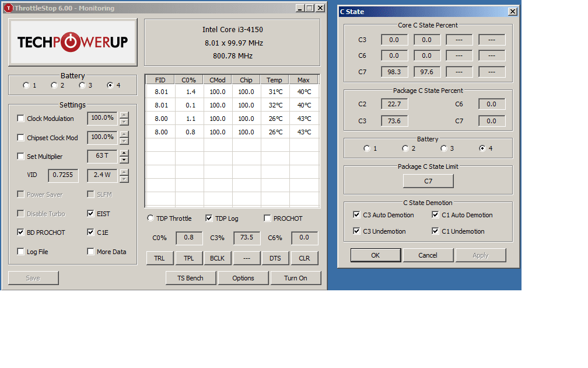This screenshot has width=588, height=368.
Task: Check the More Data box
Action: [90, 251]
